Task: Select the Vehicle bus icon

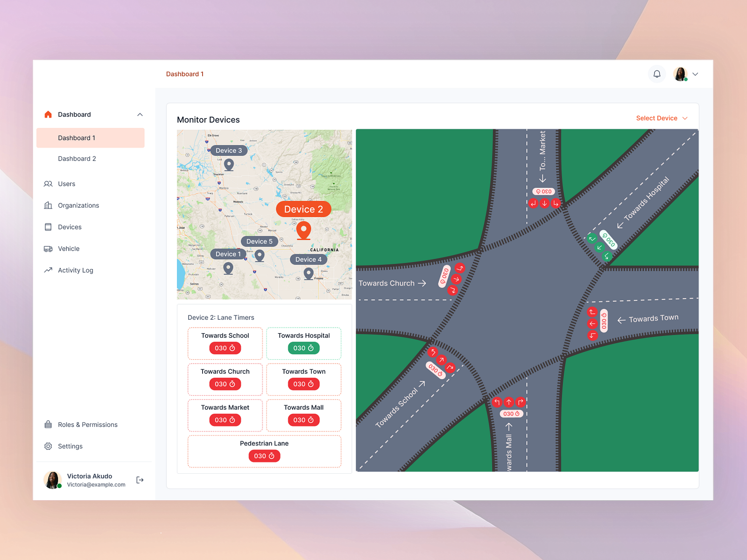Action: pyautogui.click(x=48, y=249)
